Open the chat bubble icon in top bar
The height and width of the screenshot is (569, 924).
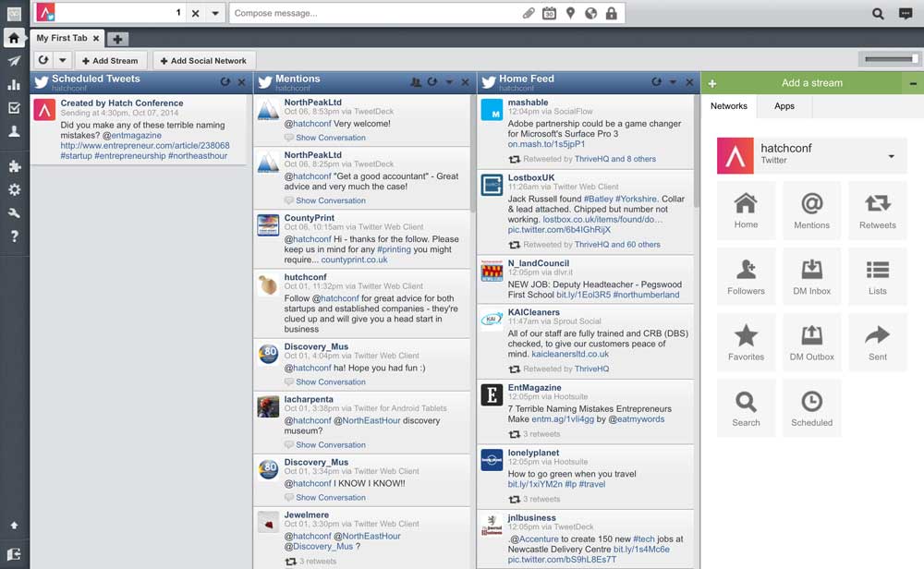coord(906,14)
